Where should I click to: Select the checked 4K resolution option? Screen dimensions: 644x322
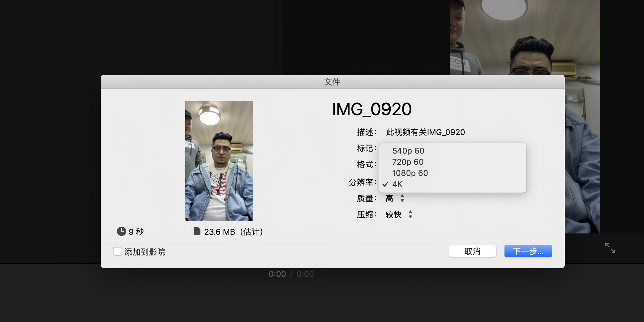point(397,184)
